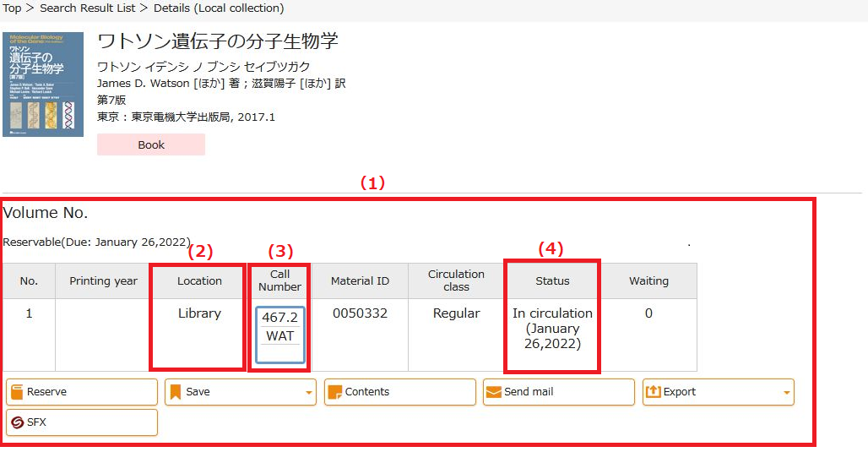Click the Reserve button icon
This screenshot has width=868, height=452.
point(17,392)
